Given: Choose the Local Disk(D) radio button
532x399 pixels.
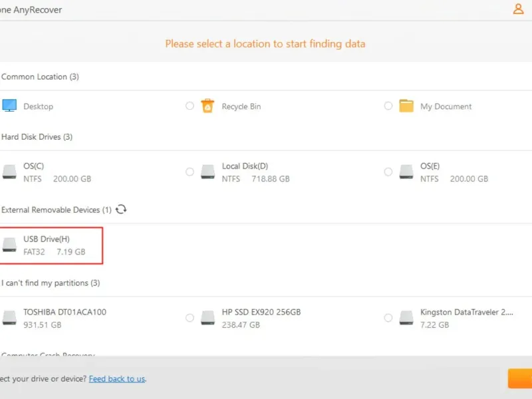Looking at the screenshot, I should coord(190,172).
